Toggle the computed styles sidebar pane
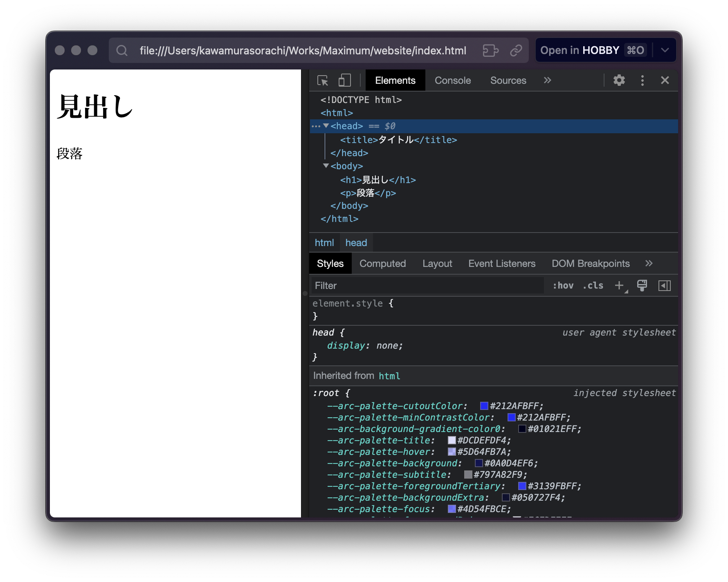The height and width of the screenshot is (582, 728). coord(664,286)
